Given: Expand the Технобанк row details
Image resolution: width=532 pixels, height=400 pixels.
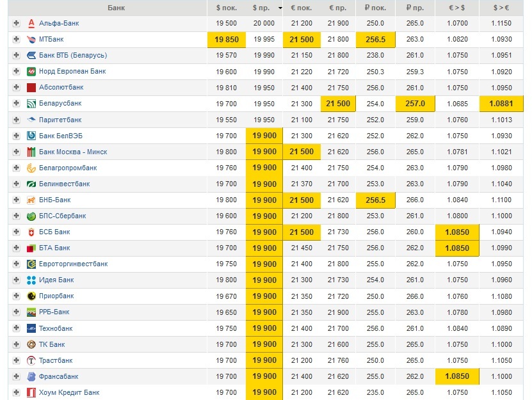Looking at the screenshot, I should (16, 328).
